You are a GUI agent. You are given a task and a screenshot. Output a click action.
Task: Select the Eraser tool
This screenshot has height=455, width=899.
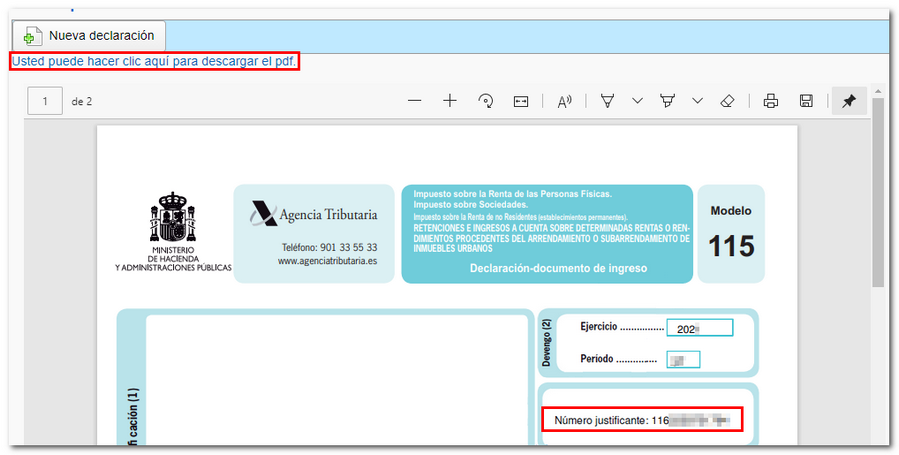[728, 101]
